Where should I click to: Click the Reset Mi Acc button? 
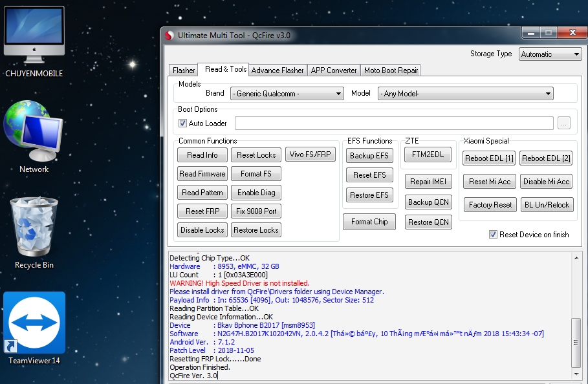(x=490, y=182)
